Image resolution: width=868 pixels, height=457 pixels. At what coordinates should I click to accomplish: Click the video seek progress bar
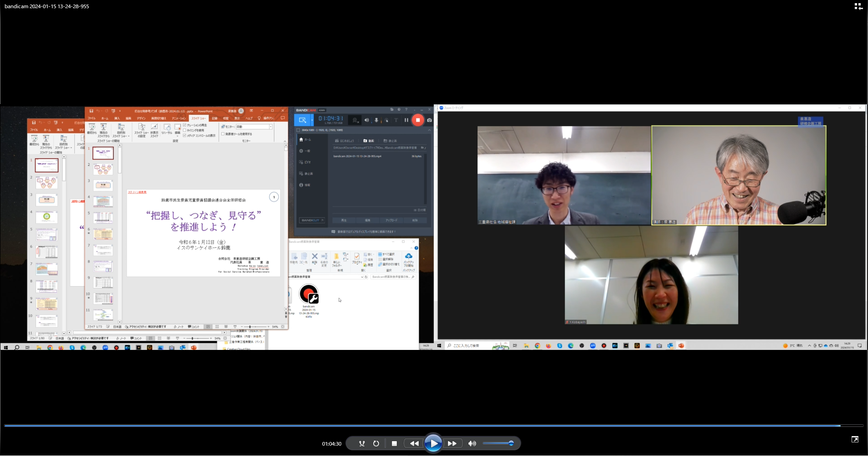[x=433, y=426]
